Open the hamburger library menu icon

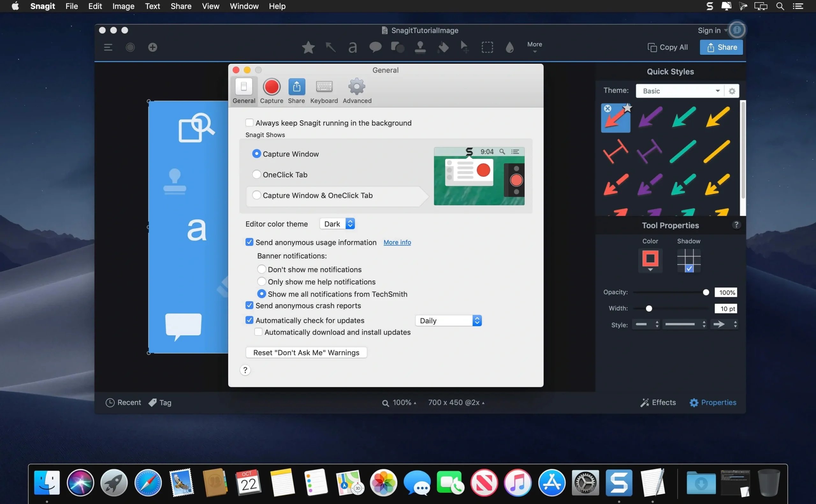click(x=108, y=47)
